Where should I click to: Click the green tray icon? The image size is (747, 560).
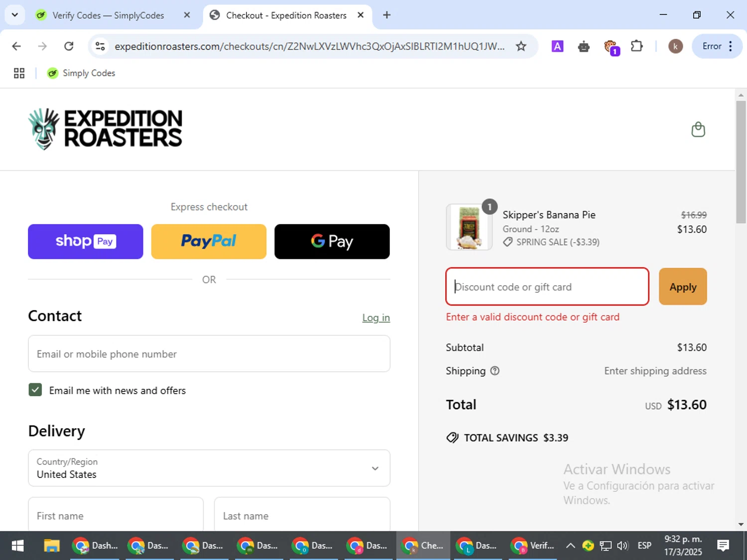pos(588,546)
